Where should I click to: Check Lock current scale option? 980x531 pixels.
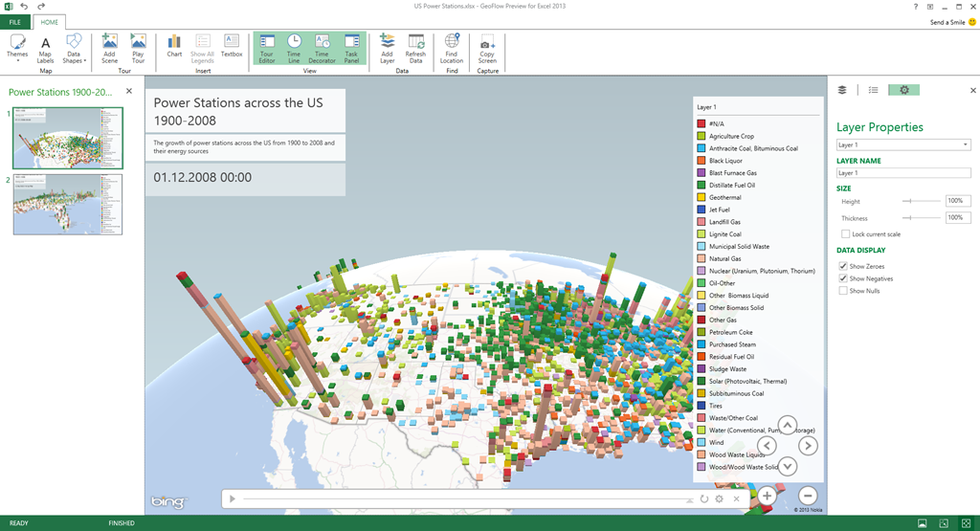(846, 233)
